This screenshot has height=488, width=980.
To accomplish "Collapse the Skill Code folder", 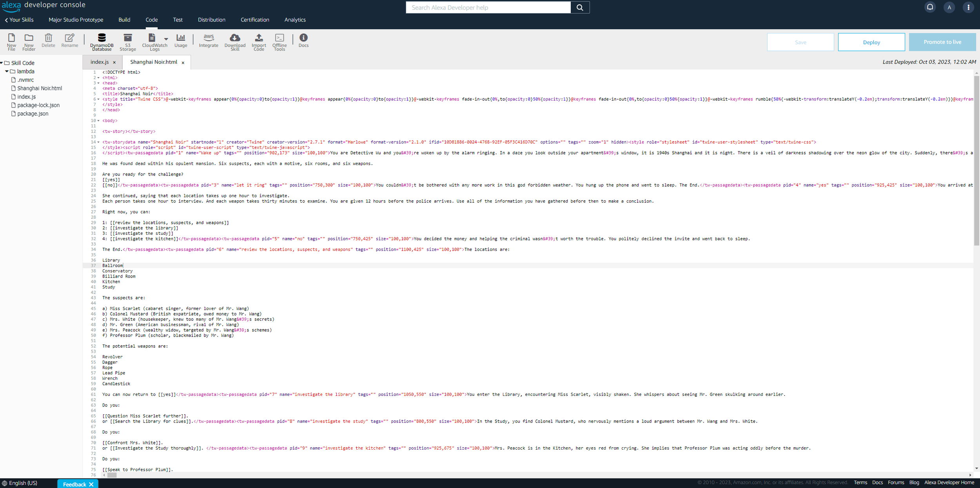I will (2, 63).
